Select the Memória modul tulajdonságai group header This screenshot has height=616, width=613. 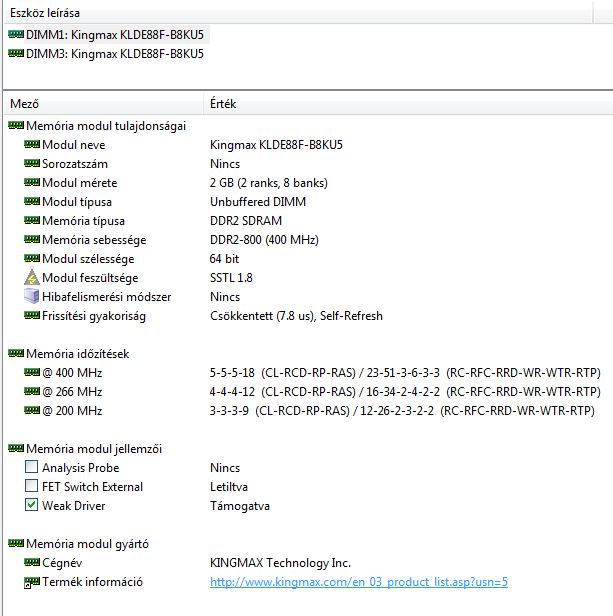(106, 126)
